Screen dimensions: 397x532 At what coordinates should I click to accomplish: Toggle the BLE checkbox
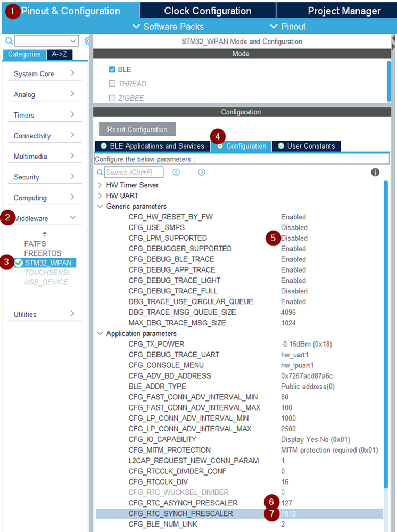[x=112, y=70]
